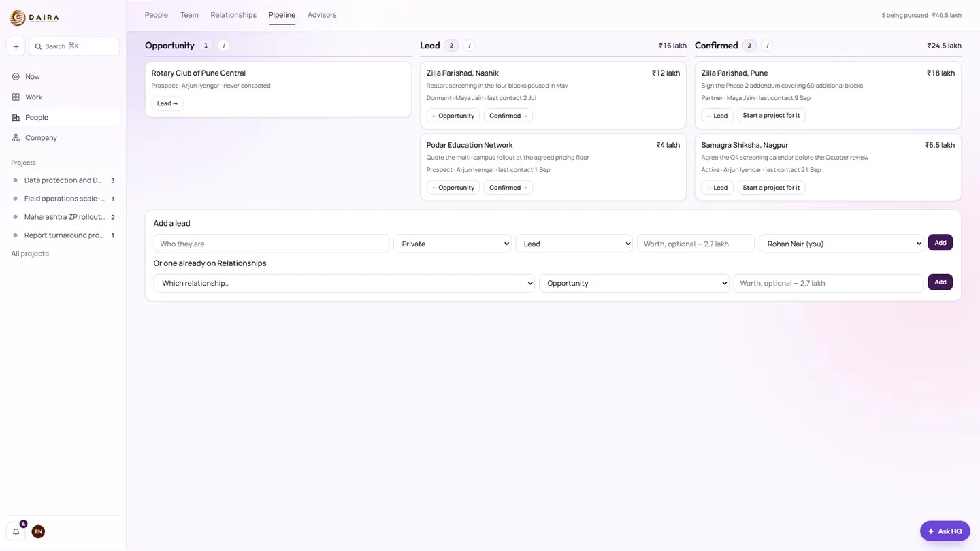Move Podar Education Network to Confirmed
The height and width of the screenshot is (551, 980).
508,188
